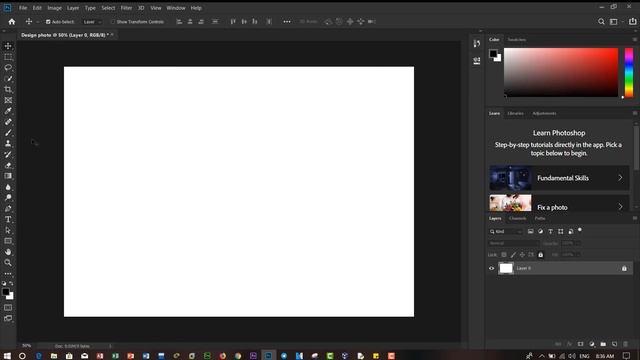Select the Eyedropper tool
The width and height of the screenshot is (640, 360).
[8, 111]
